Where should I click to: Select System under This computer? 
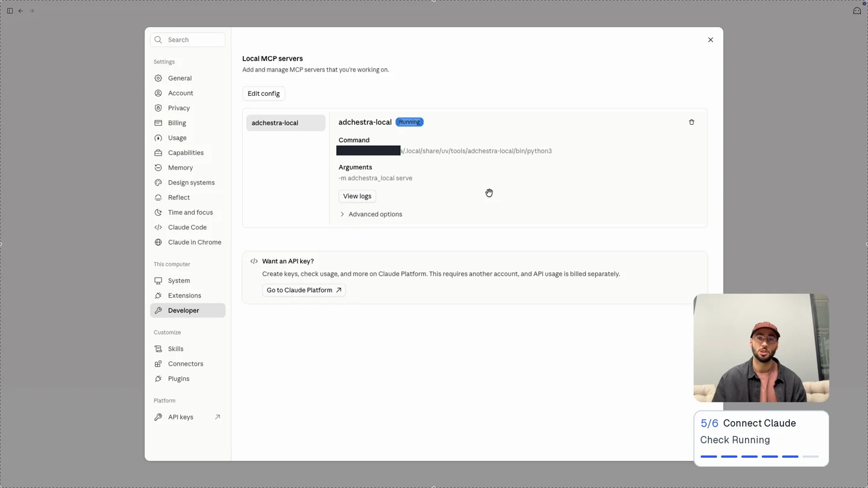188,281
